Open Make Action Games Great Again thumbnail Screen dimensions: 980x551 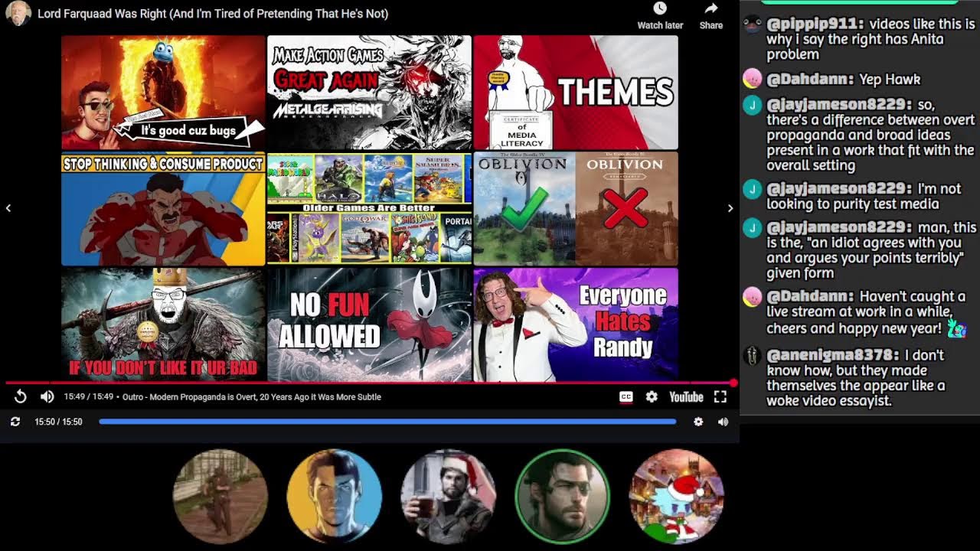pyautogui.click(x=369, y=93)
